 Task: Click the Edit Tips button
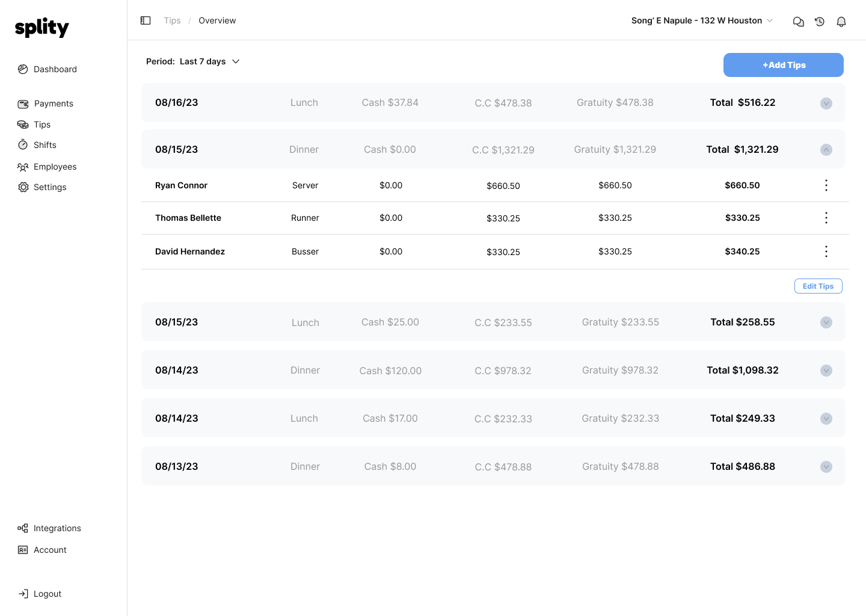[x=818, y=286]
